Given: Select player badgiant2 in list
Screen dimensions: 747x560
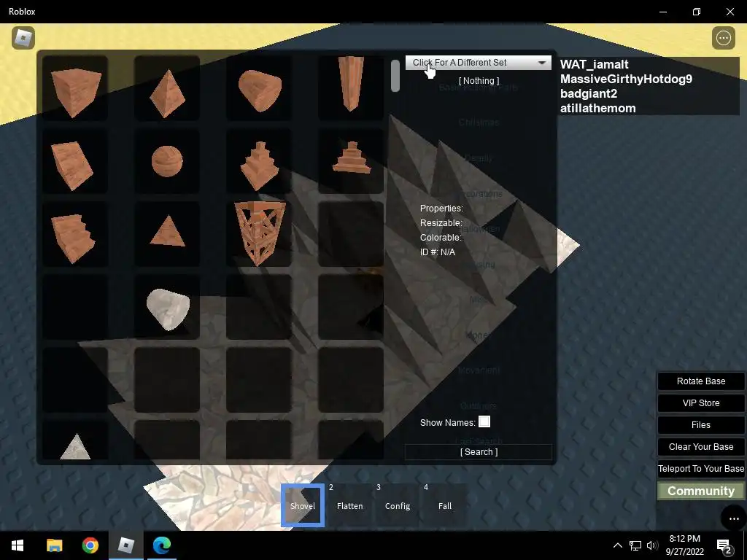Looking at the screenshot, I should click(x=589, y=94).
